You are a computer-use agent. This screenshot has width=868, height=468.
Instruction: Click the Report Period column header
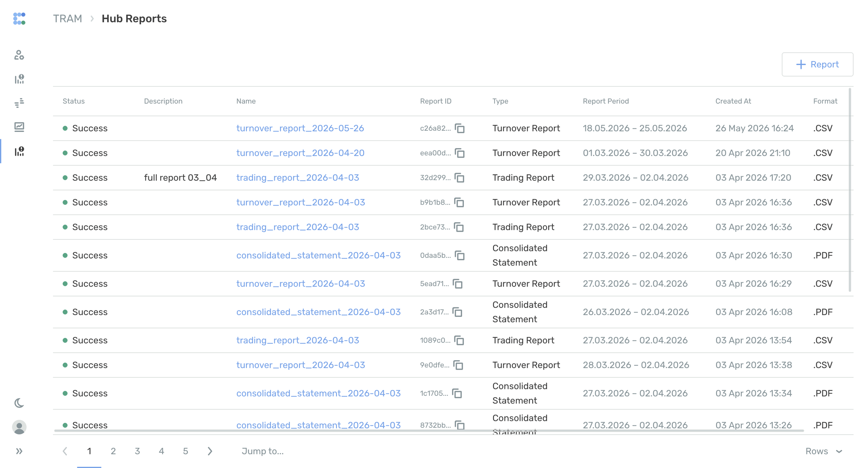coord(606,101)
